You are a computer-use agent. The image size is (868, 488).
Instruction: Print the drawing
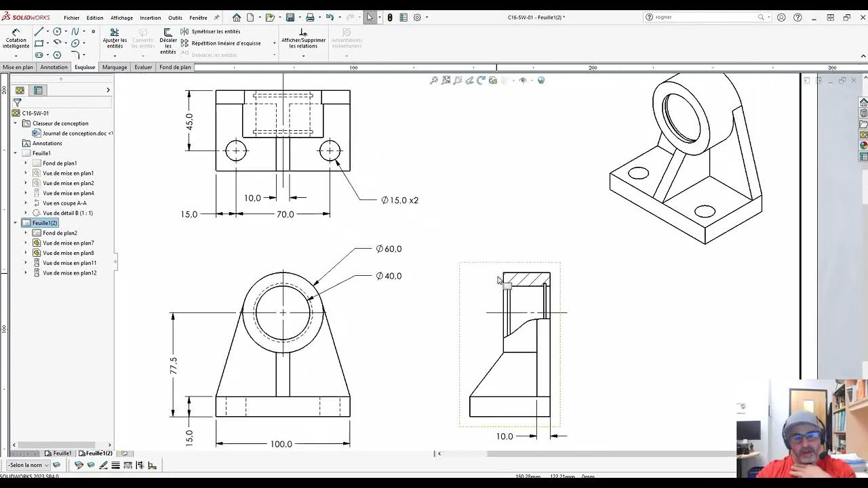[310, 18]
